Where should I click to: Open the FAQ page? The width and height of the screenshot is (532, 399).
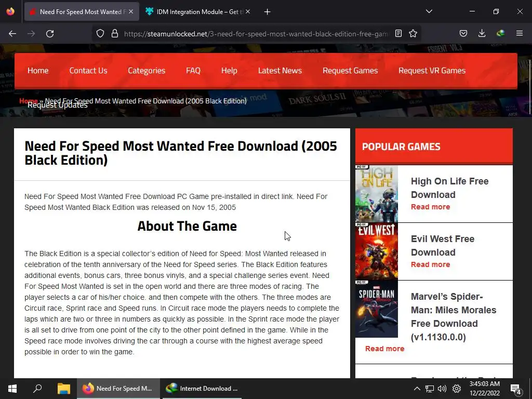(x=193, y=71)
